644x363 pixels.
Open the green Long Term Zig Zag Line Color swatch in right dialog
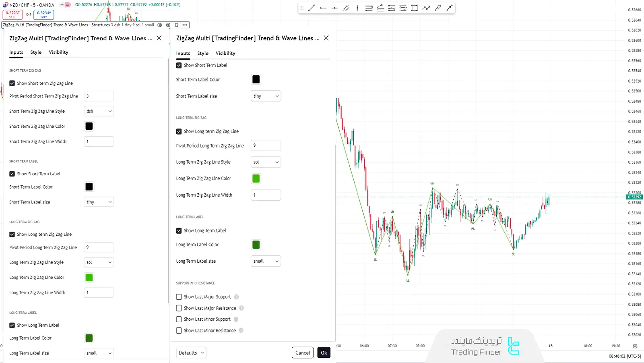point(256,178)
